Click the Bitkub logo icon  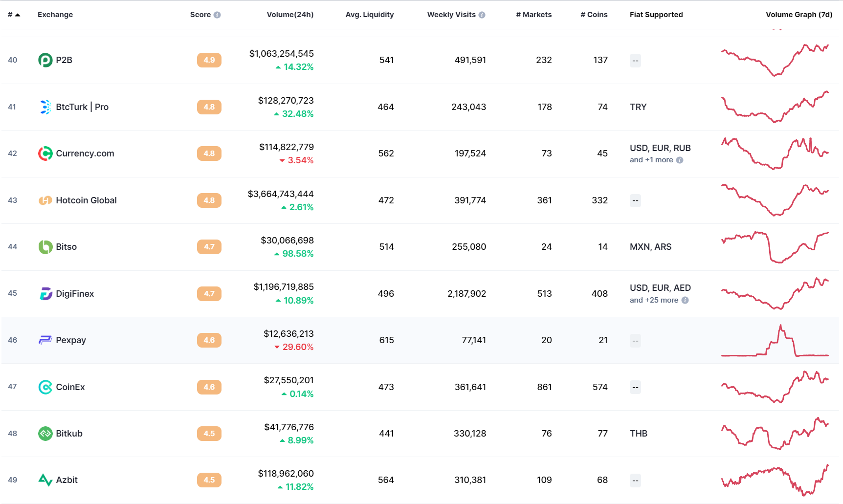tap(45, 434)
